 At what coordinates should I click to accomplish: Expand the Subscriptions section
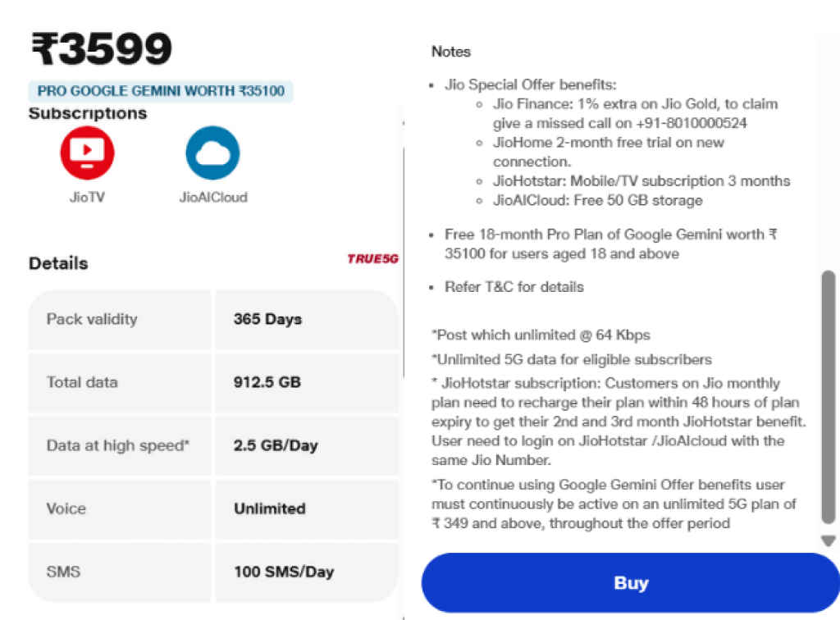point(88,113)
